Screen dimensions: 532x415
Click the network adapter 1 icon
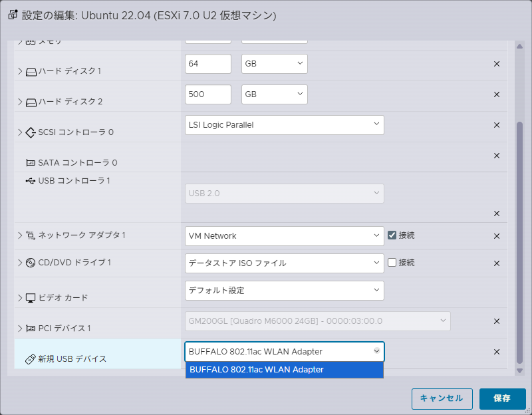[x=31, y=235]
